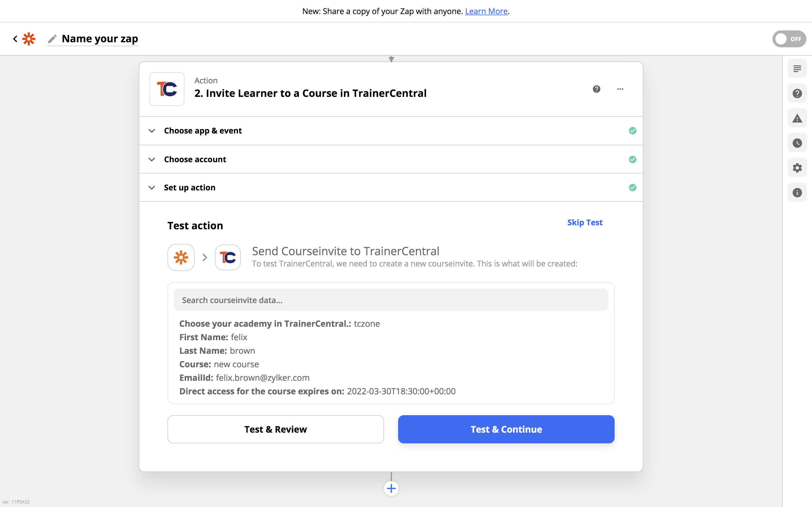Click the pencil icon to rename zap
Screen dimensions: 812x507
pos(52,39)
